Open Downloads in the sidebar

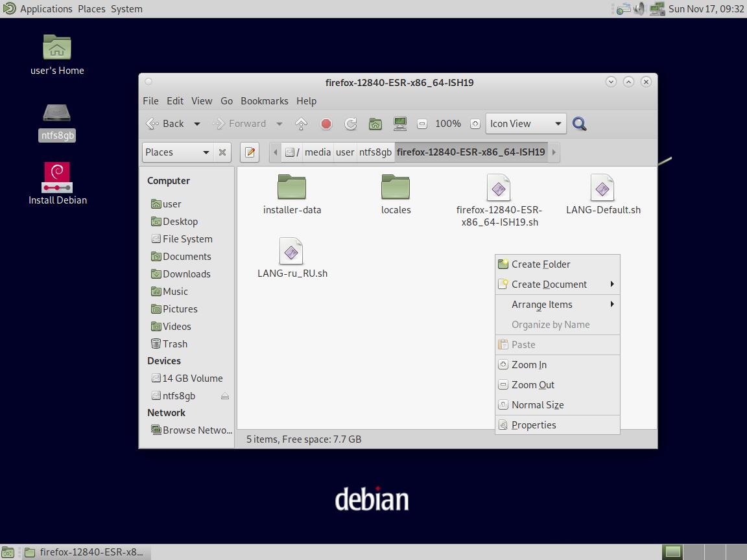(186, 274)
